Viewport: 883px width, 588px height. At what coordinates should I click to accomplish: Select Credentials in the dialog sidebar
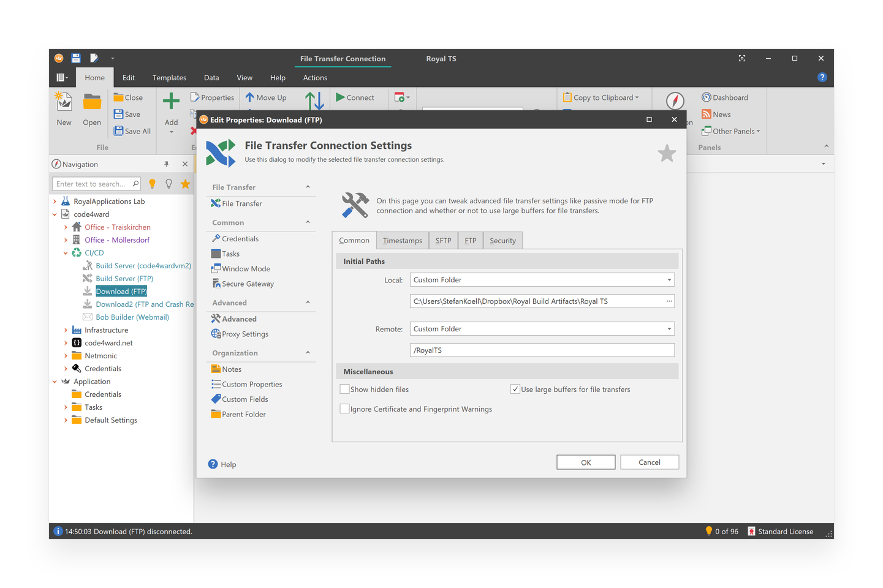click(x=240, y=238)
